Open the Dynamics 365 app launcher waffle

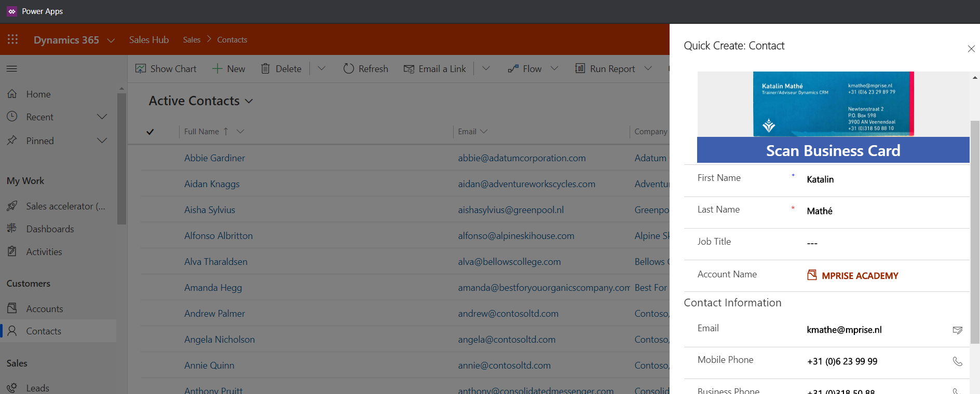click(x=12, y=39)
